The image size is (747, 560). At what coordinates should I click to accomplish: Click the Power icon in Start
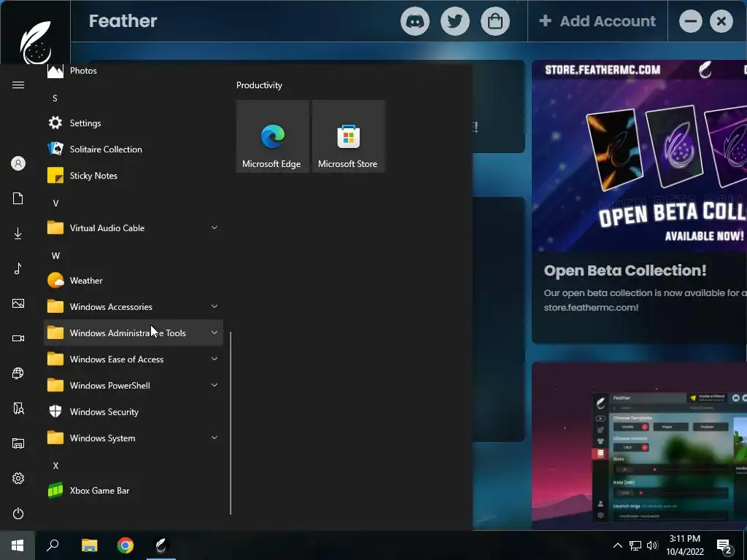click(18, 513)
